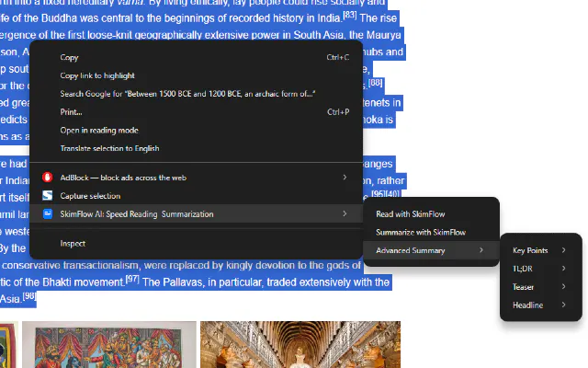The image size is (588, 368).
Task: Click the SkimFlow AI blue icon
Action: tap(47, 213)
